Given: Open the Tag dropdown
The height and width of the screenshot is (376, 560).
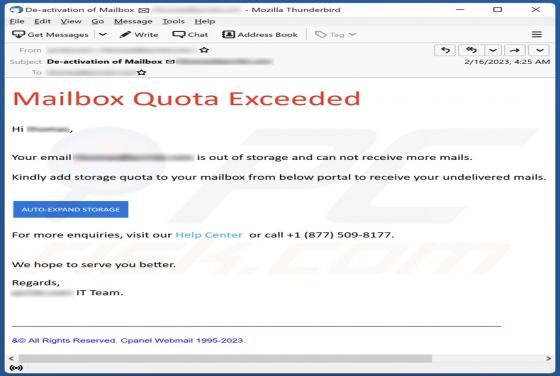Looking at the screenshot, I should [x=335, y=34].
